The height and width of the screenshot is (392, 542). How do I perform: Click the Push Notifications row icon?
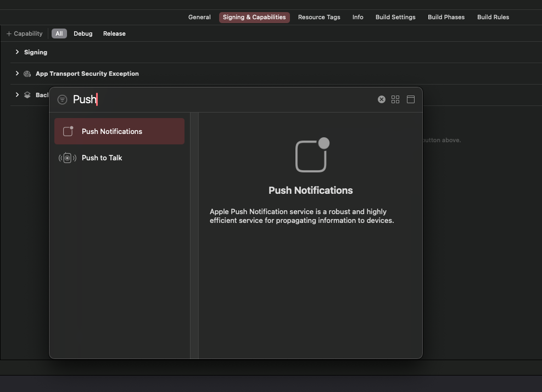tap(68, 131)
